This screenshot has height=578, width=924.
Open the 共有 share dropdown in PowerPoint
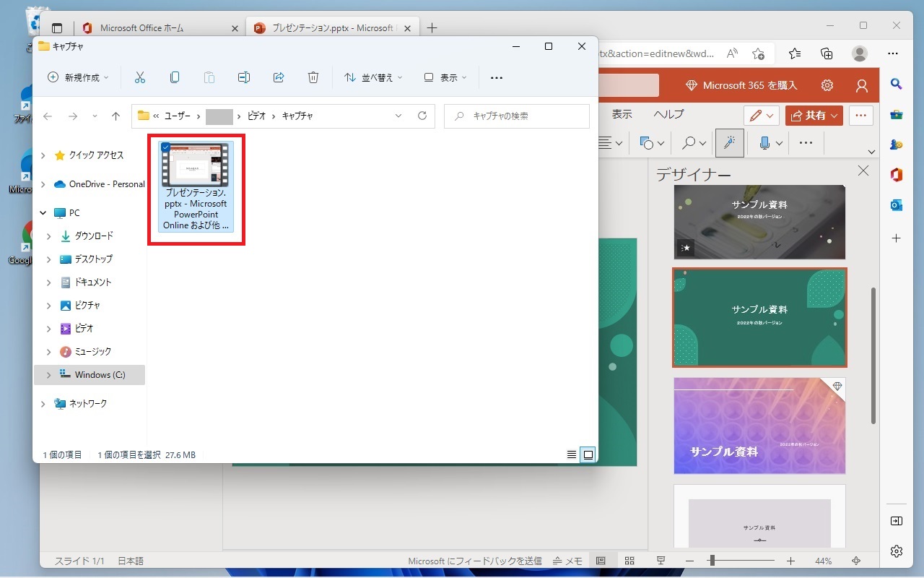tap(814, 116)
